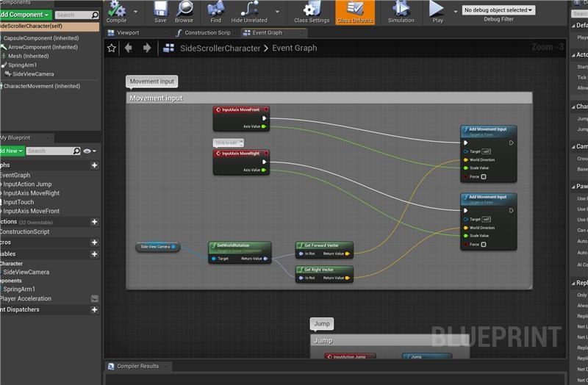
Task: Start Simulation from the toolbar
Action: (401, 10)
